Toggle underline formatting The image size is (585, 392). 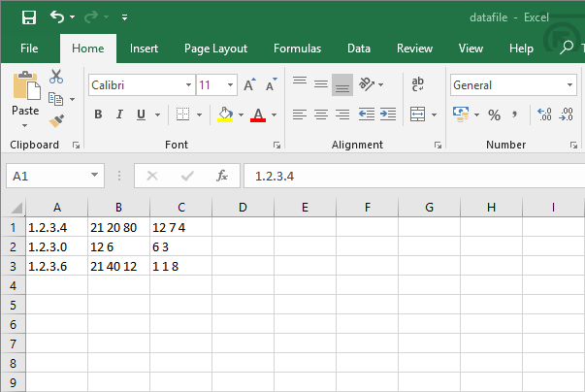point(141,114)
